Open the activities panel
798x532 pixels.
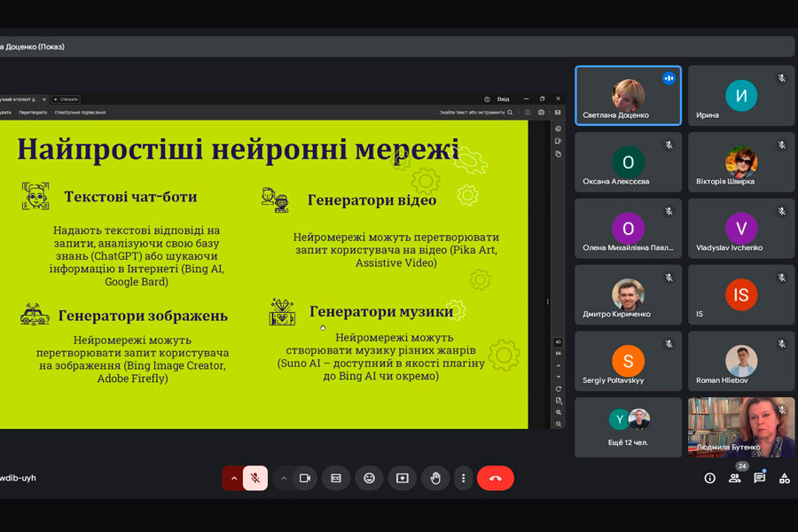785,478
